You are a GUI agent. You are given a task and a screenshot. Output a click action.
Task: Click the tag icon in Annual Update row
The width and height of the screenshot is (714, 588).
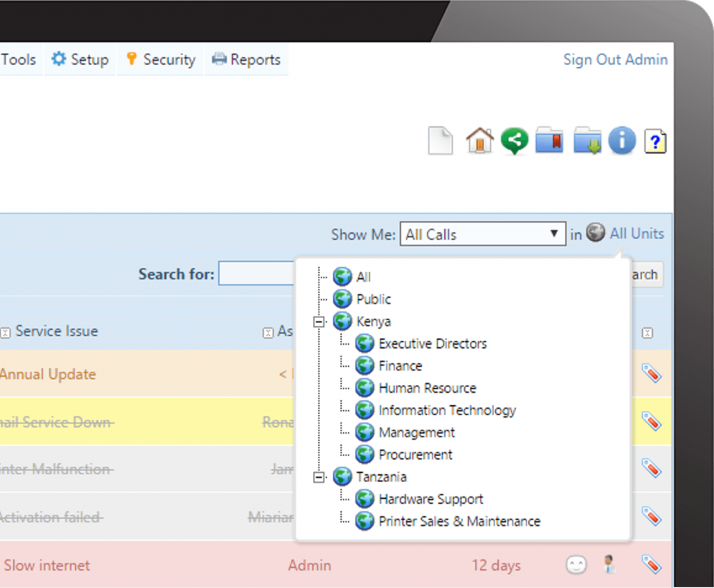[x=651, y=373]
